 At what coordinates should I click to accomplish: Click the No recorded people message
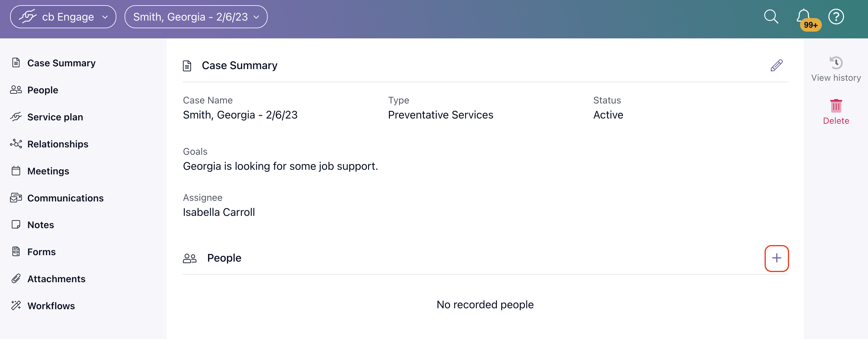click(485, 305)
